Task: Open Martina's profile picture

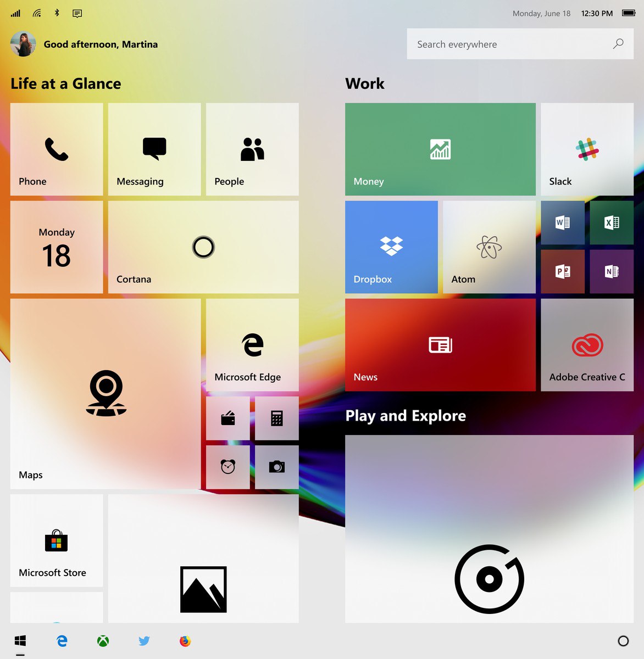Action: coord(23,44)
